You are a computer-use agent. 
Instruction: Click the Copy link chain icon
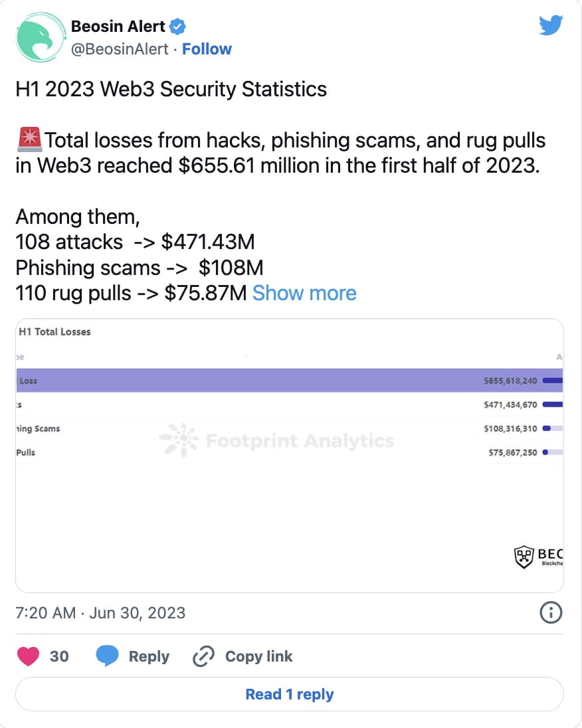pos(203,656)
